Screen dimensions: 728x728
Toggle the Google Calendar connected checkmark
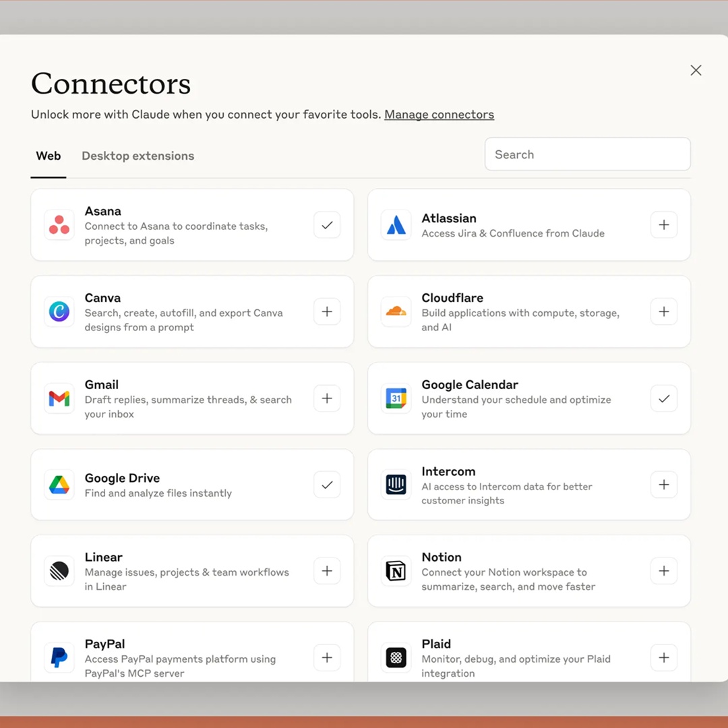tap(664, 398)
